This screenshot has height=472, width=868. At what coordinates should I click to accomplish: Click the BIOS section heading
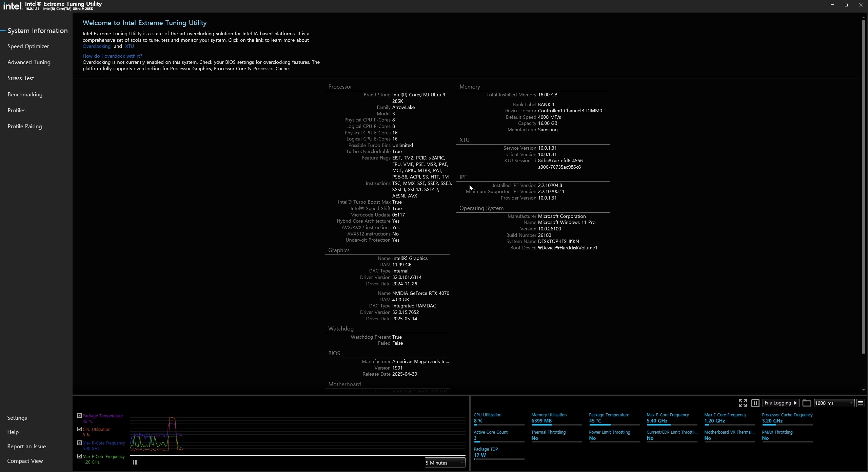334,353
